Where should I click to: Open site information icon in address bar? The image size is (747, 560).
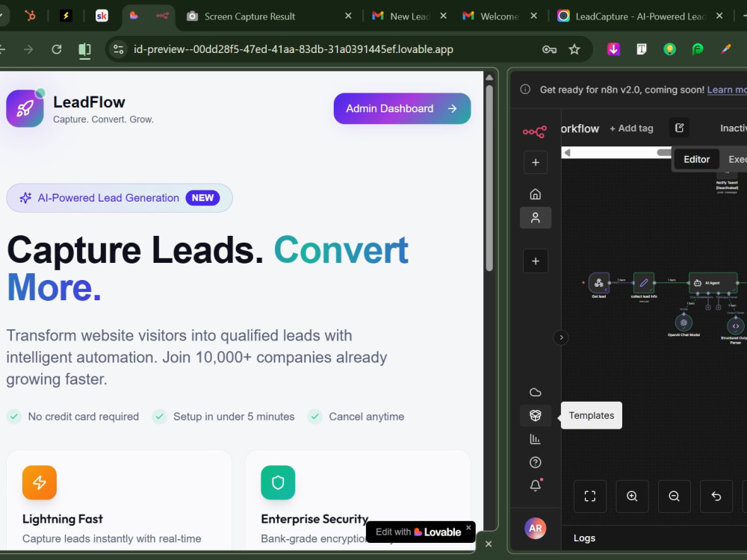pos(118,49)
